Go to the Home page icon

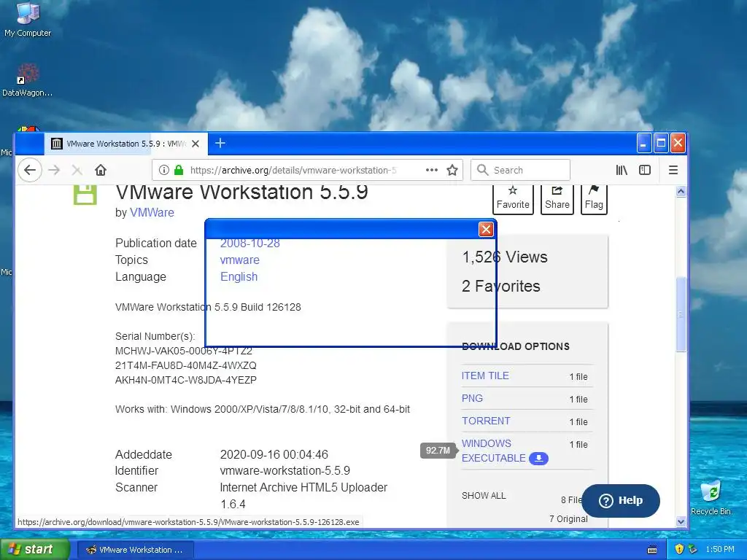[101, 170]
